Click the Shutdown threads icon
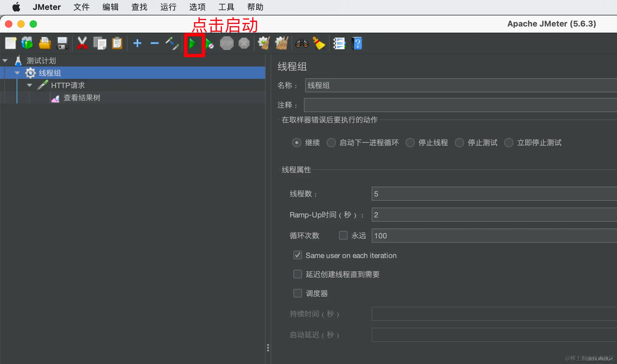 coord(244,43)
